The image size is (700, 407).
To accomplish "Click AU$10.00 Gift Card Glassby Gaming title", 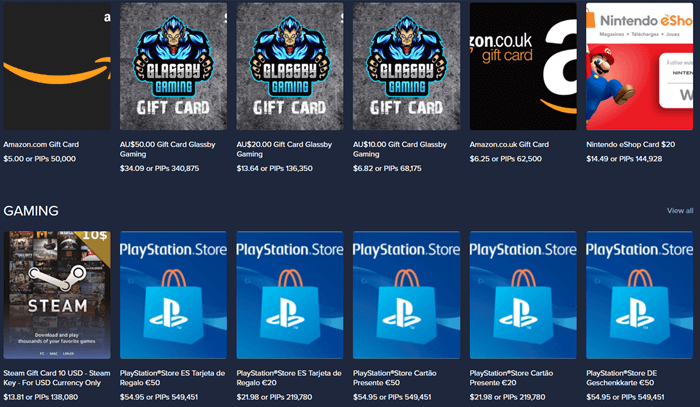I will click(x=400, y=149).
